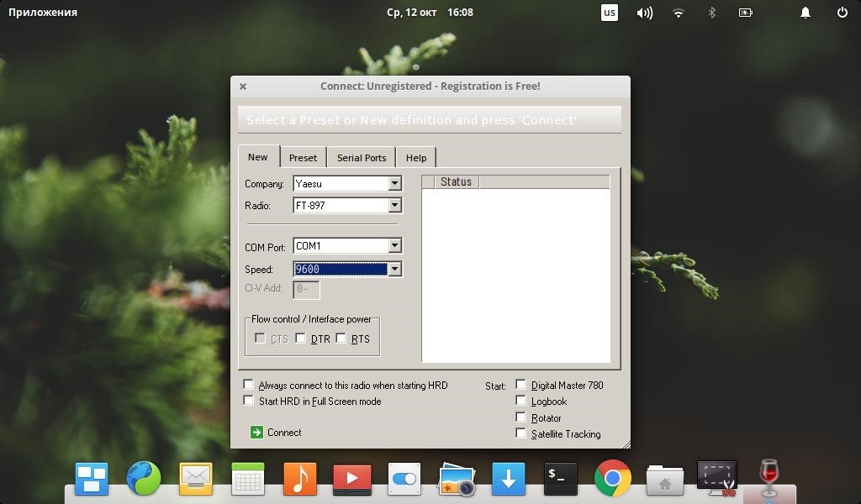Launch the Music player from dock
The width and height of the screenshot is (861, 504).
pos(300,479)
